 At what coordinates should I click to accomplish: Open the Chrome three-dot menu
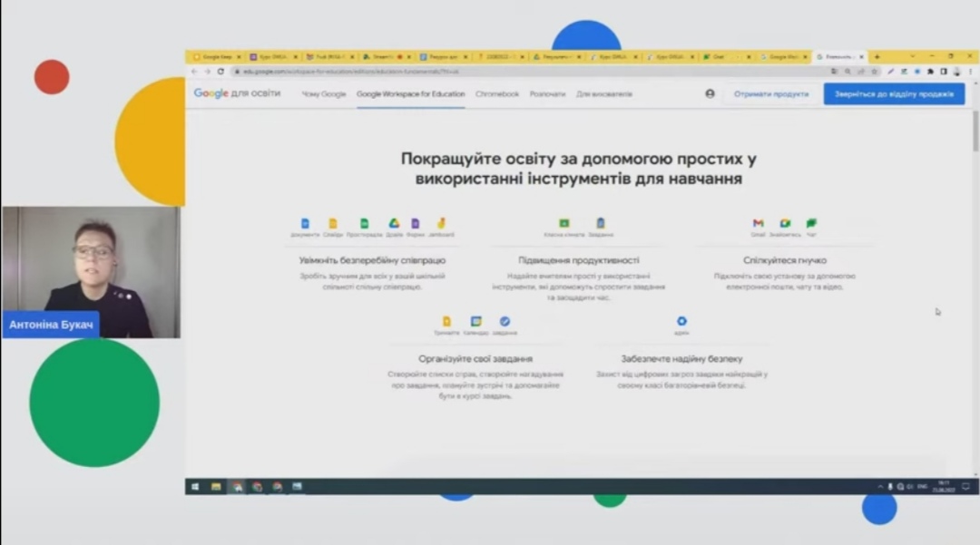coord(970,72)
